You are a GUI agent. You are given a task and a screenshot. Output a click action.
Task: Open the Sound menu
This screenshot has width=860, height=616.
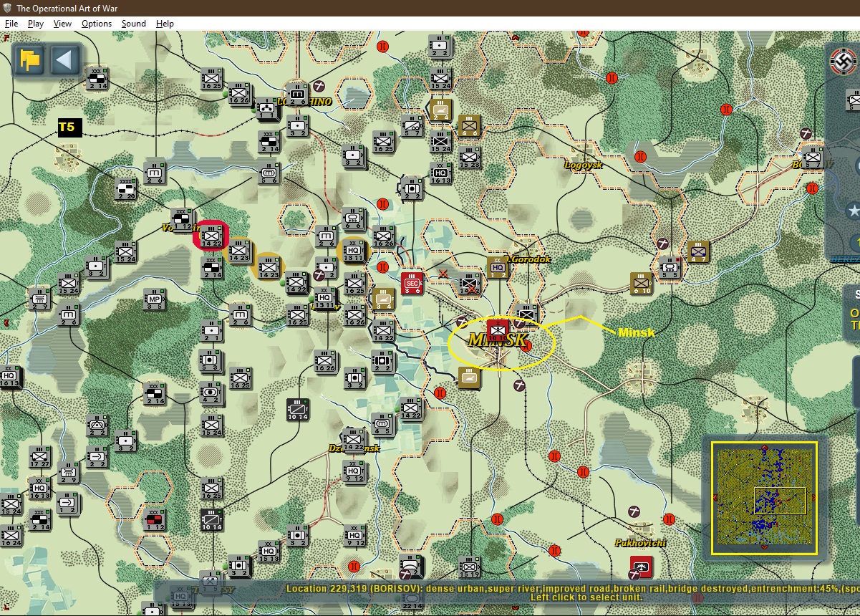tap(134, 24)
